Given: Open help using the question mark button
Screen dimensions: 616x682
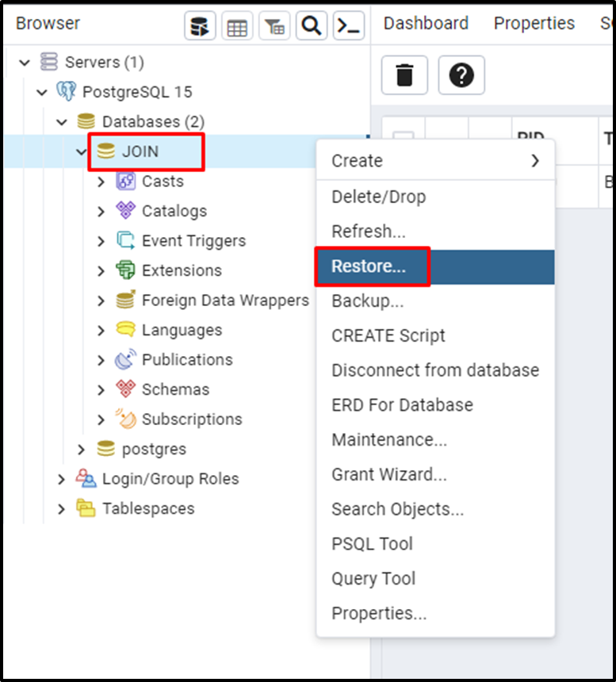Looking at the screenshot, I should click(461, 75).
